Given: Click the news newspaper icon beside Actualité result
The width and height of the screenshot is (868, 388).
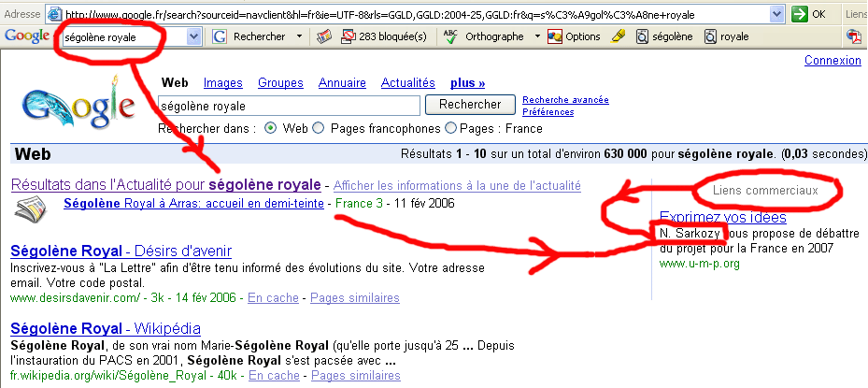Looking at the screenshot, I should 31,209.
